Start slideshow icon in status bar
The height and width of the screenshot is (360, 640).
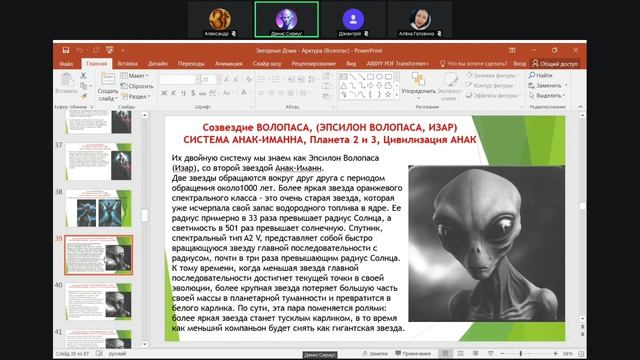(491, 353)
